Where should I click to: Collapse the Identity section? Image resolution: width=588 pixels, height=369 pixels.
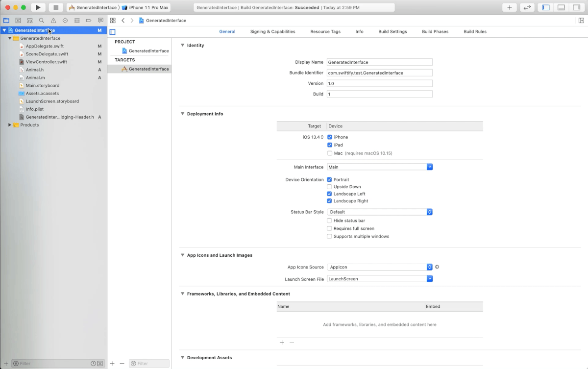click(x=182, y=45)
